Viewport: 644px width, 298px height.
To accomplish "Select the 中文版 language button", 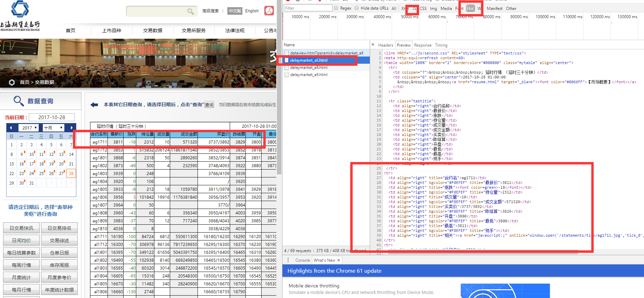I will coord(235,11).
